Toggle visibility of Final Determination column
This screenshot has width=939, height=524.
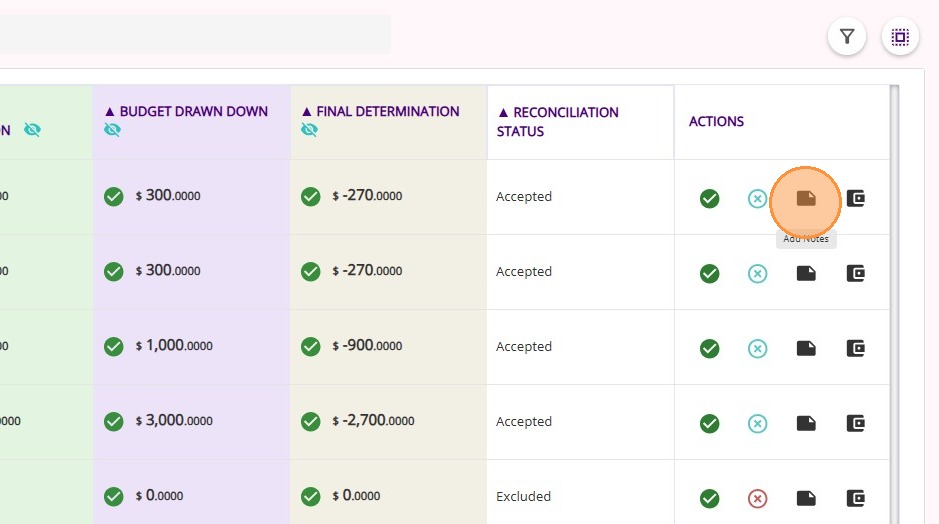tap(310, 130)
